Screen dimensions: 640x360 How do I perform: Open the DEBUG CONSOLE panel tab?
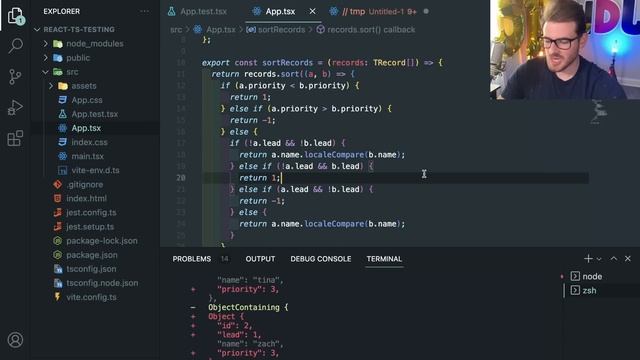click(x=320, y=259)
